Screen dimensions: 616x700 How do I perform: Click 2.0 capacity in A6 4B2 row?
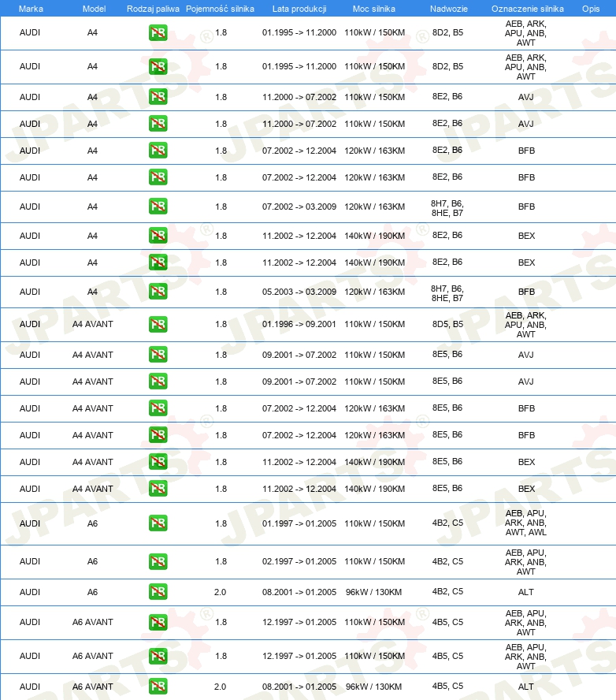tap(220, 592)
